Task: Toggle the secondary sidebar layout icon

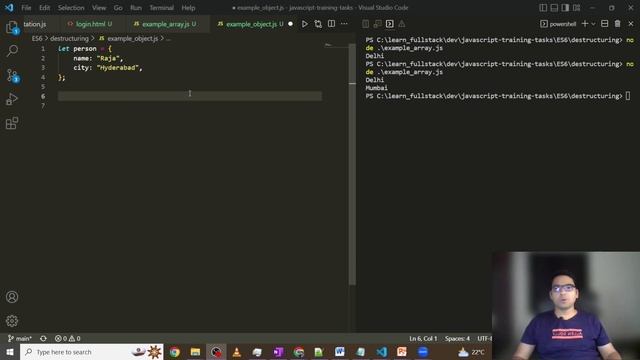Action: pos(565,8)
